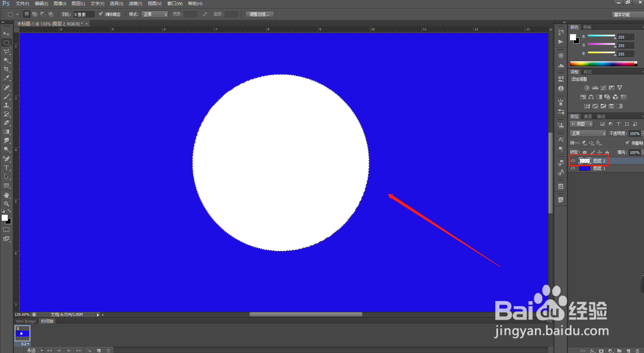644x353 pixels.
Task: Open the 图像(I) menu
Action: tap(60, 4)
